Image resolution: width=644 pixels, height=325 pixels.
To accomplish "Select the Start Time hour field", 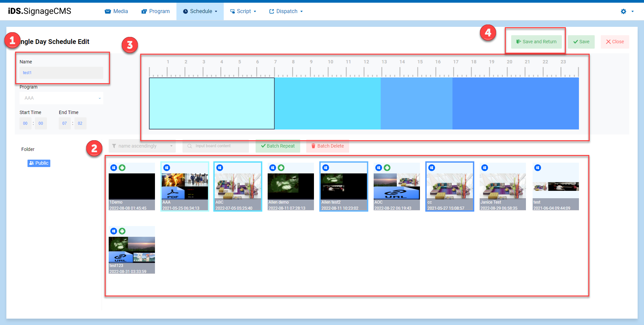I will click(x=25, y=123).
